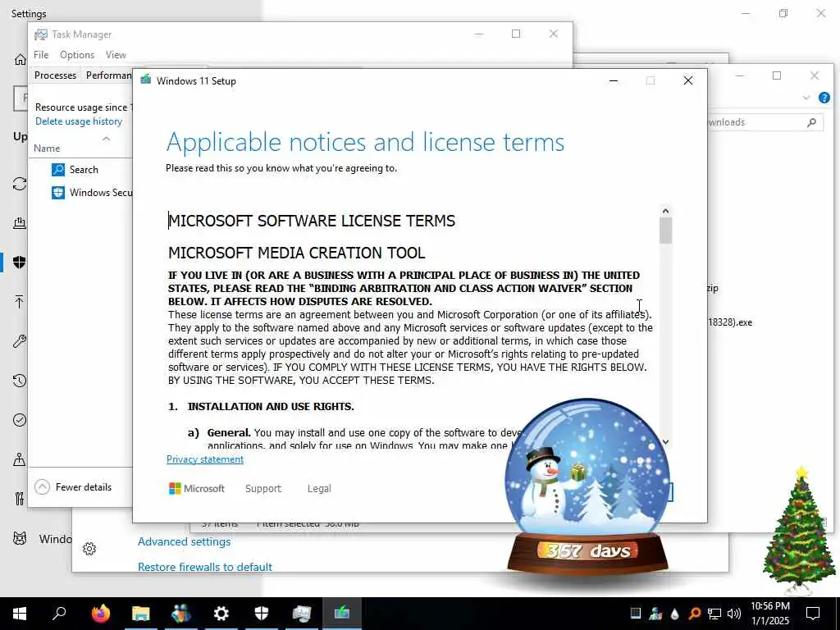Open Activation checkmark icon in Settings sidebar
This screenshot has width=840, height=630.
[20, 420]
